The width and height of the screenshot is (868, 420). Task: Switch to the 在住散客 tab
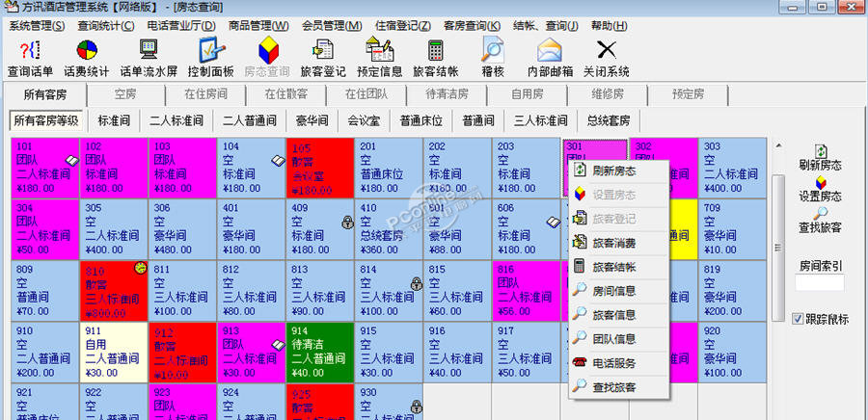(x=286, y=94)
